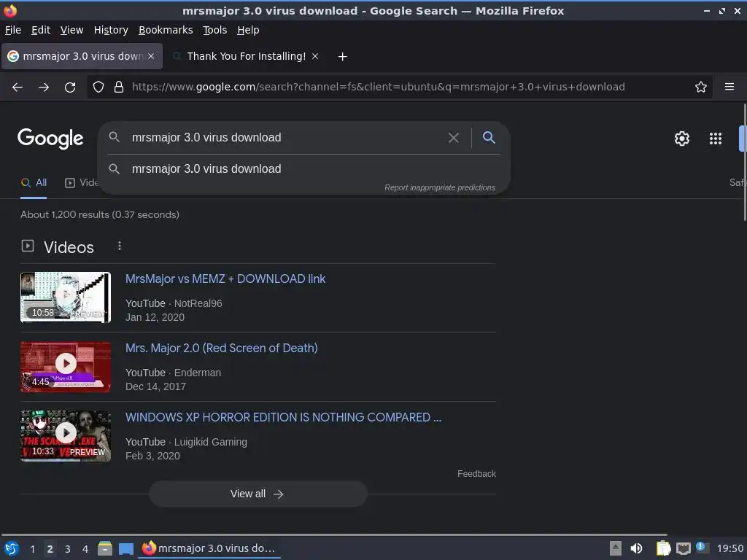The height and width of the screenshot is (560, 747).
Task: Play the Mrs. Major 2.0 video thumbnail
Action: coord(66,367)
